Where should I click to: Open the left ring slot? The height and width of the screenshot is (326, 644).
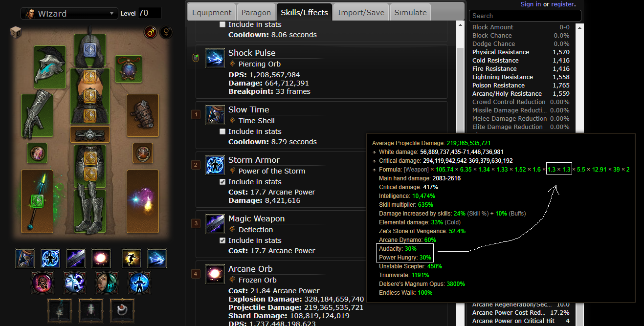point(37,153)
